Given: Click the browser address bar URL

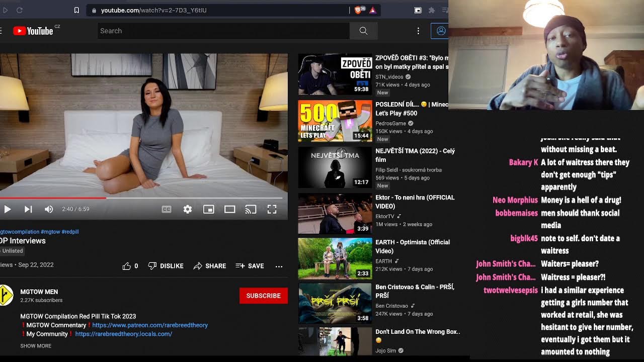Looking at the screenshot, I should coord(154,10).
